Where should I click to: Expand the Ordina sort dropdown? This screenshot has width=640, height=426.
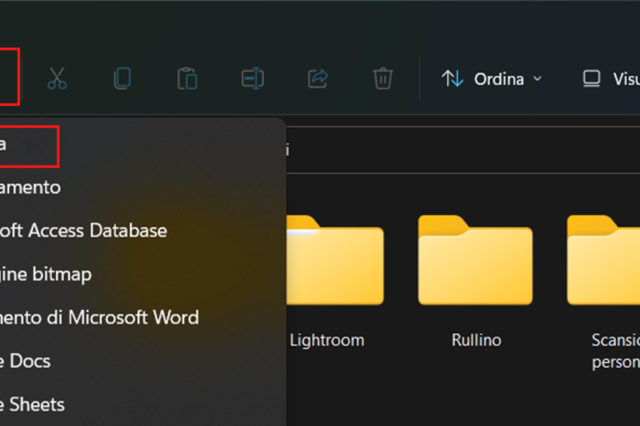(x=491, y=79)
